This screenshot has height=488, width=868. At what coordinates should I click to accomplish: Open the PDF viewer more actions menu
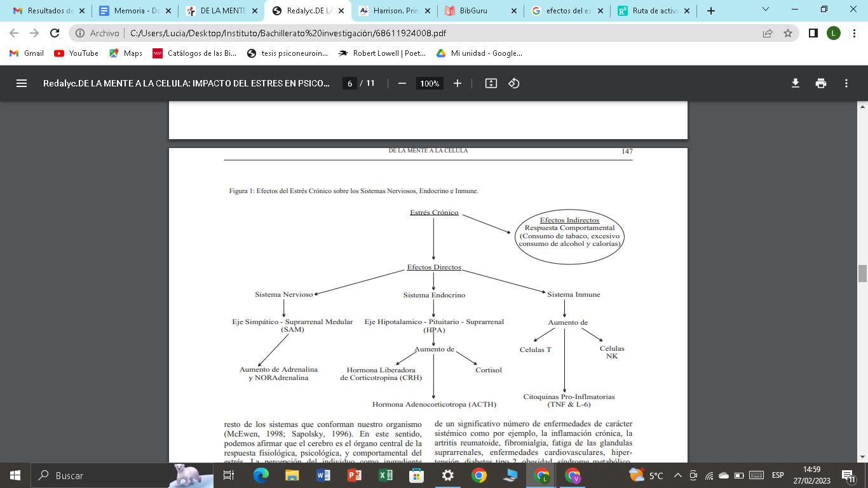846,83
